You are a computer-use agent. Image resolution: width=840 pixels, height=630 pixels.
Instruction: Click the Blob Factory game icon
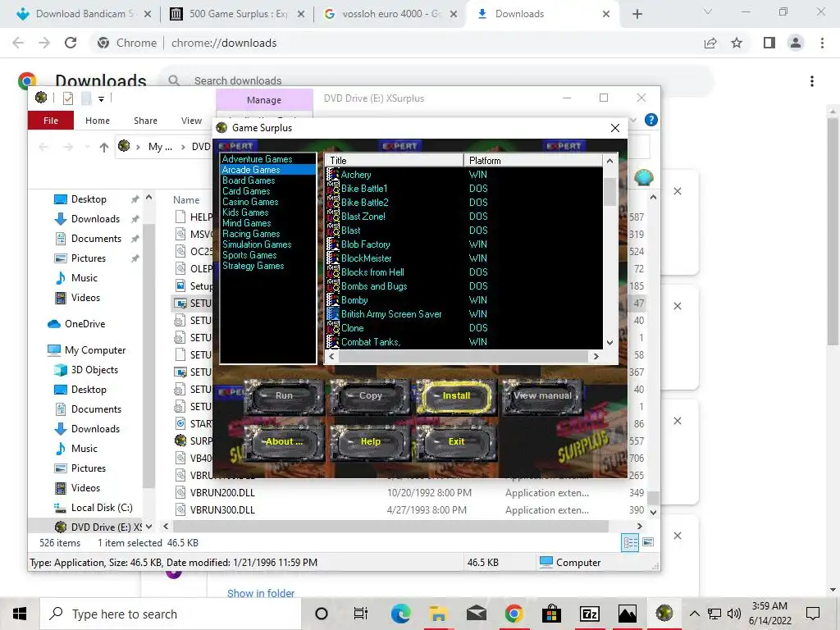click(x=333, y=244)
